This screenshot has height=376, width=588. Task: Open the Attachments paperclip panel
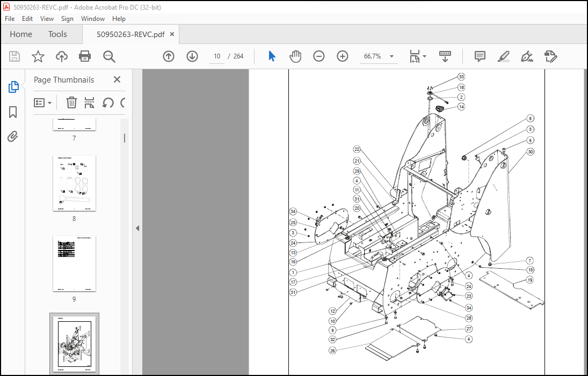(x=13, y=137)
